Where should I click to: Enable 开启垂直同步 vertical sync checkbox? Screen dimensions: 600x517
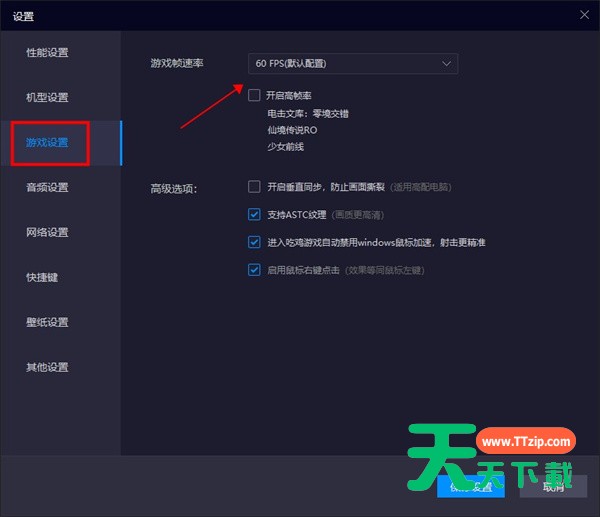(255, 187)
